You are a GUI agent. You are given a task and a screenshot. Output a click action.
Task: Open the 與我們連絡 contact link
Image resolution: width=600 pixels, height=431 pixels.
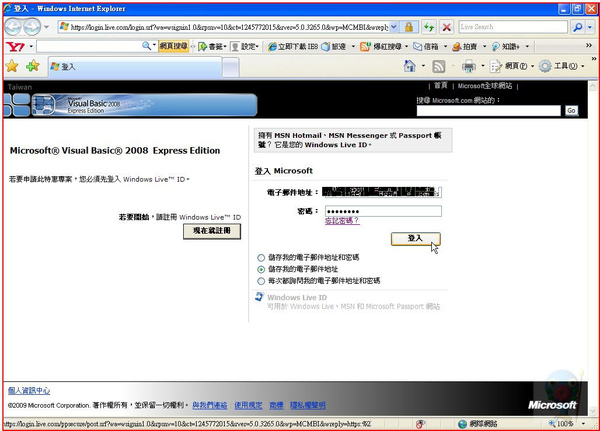pyautogui.click(x=210, y=405)
